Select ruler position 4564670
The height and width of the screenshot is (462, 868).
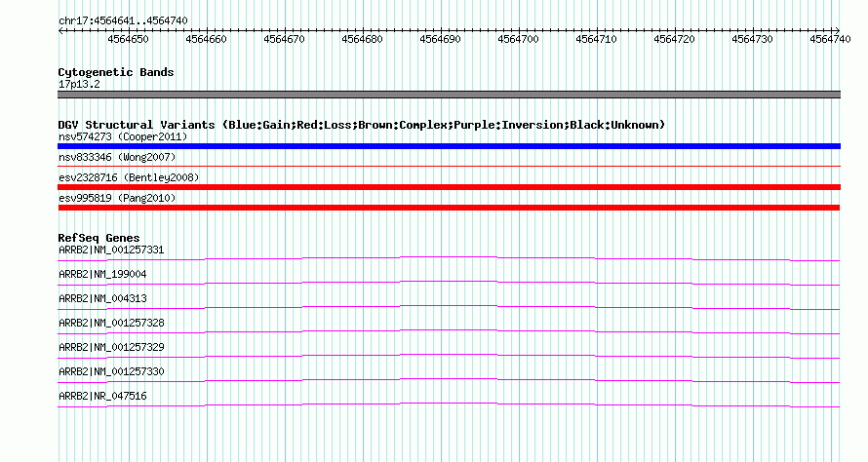point(284,39)
